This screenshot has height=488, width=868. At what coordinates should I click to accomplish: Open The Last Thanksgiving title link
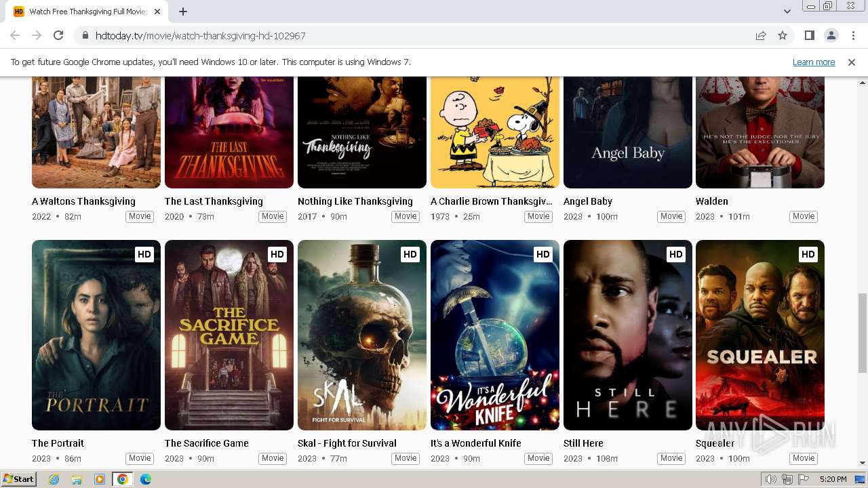214,201
